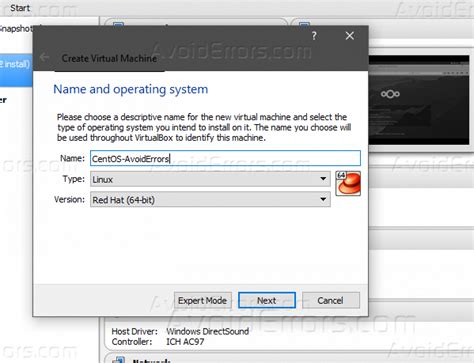474x363 pixels.
Task: Open the Type dropdown showing Linux
Action: coord(210,179)
